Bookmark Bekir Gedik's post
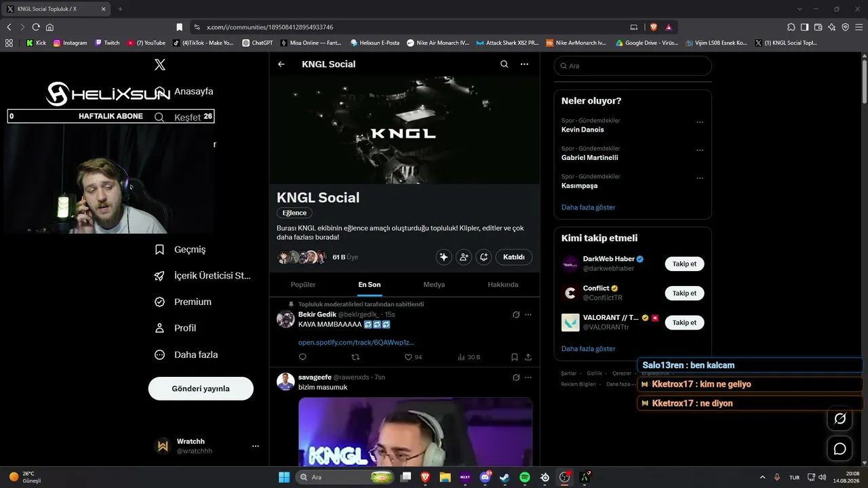Viewport: 868px width, 488px height. 515,357
